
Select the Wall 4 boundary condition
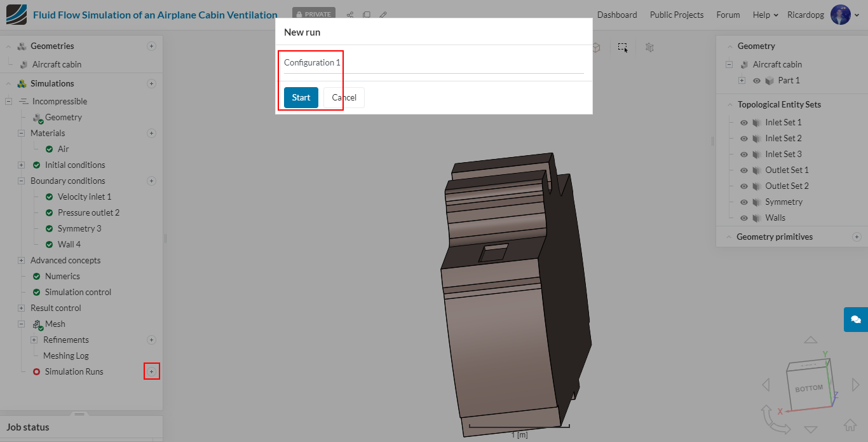pos(69,244)
